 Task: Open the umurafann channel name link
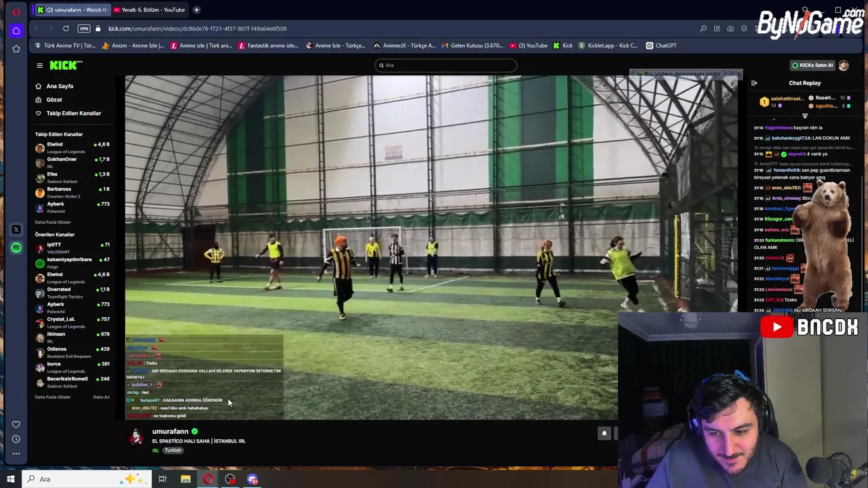pos(170,431)
